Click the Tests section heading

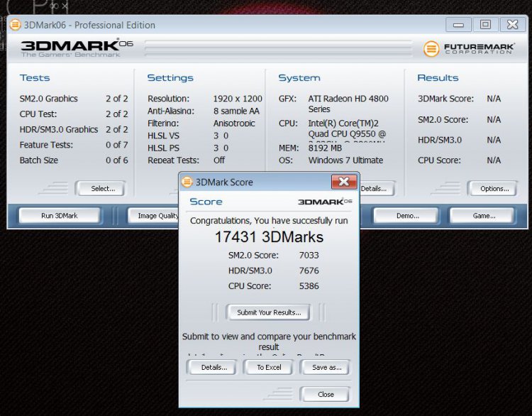35,78
